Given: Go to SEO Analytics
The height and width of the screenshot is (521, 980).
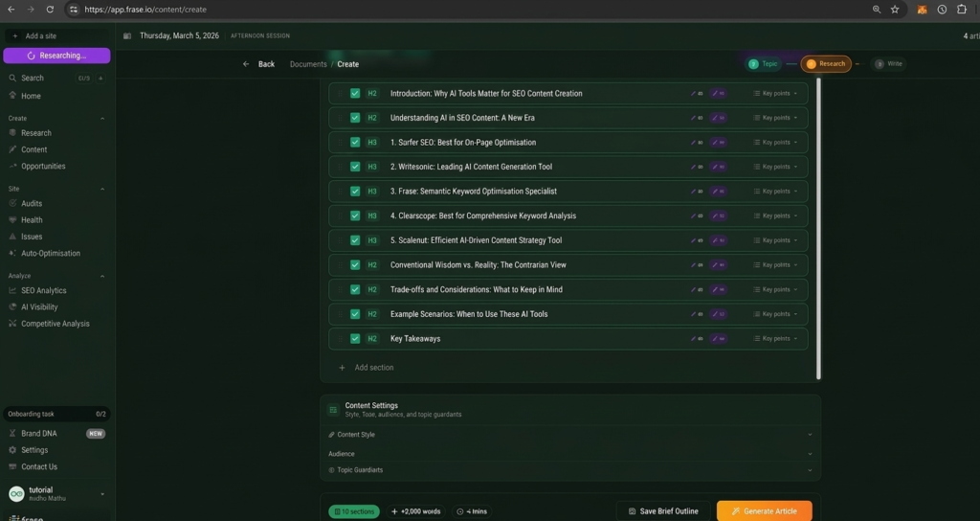Looking at the screenshot, I should click(43, 290).
